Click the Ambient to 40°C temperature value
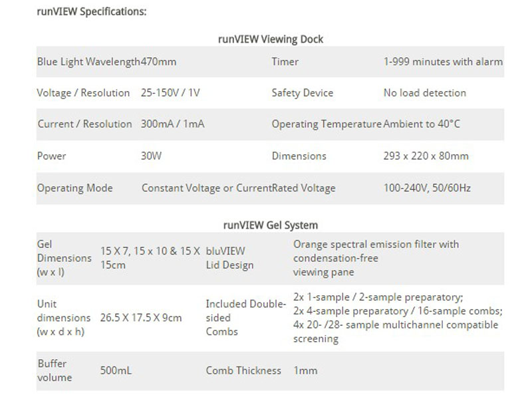 tap(422, 124)
